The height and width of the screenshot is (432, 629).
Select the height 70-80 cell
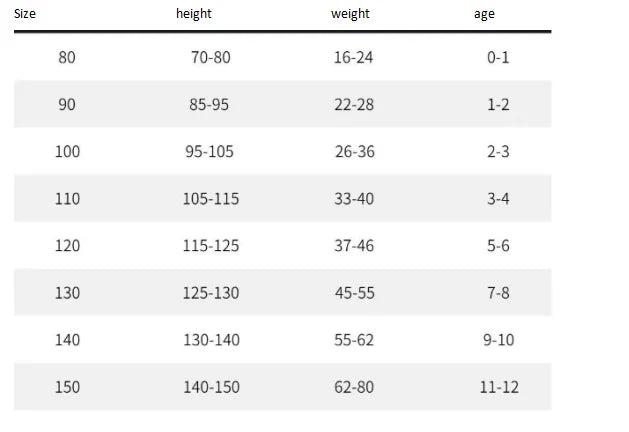point(211,57)
